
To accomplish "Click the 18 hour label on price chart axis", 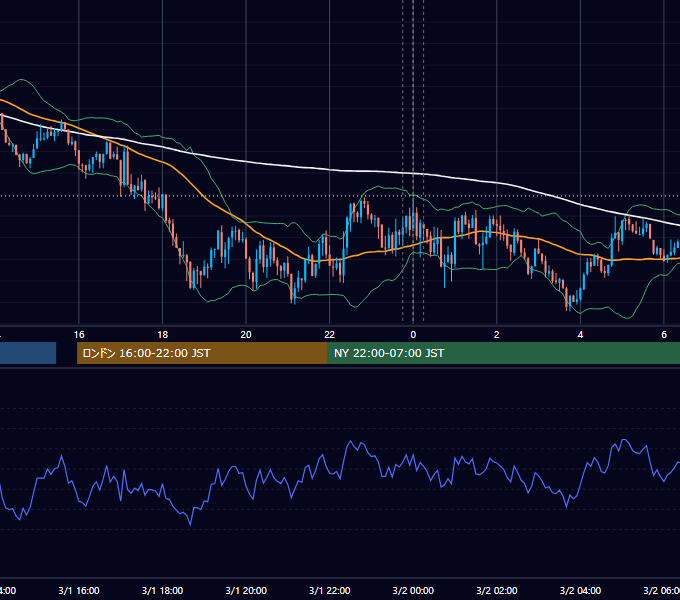I will pos(162,335).
